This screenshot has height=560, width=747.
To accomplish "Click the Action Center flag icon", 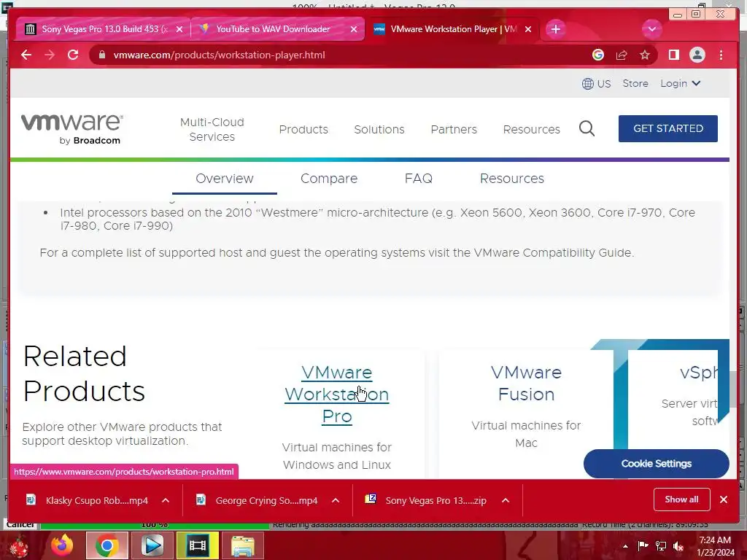I will coord(643,545).
